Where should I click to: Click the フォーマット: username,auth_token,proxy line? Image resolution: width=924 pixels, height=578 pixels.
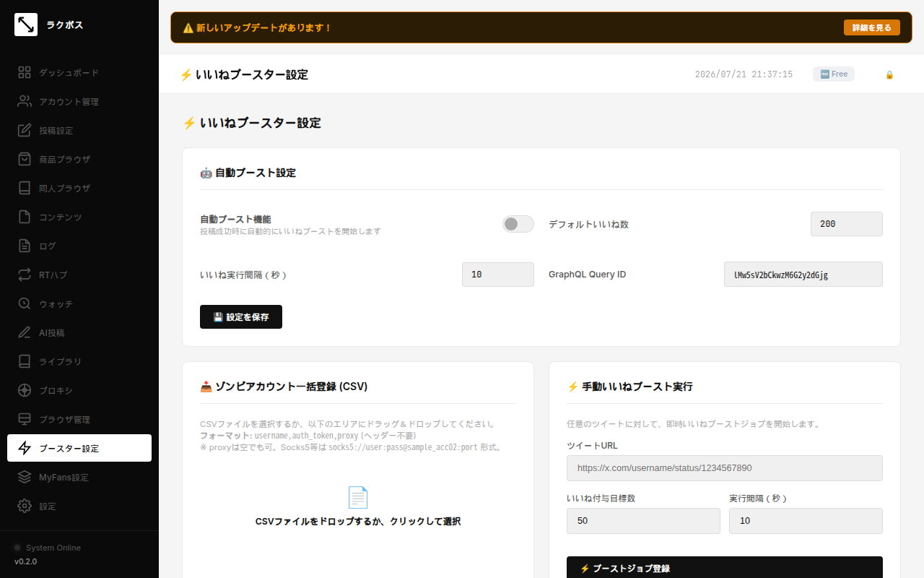[x=308, y=436]
